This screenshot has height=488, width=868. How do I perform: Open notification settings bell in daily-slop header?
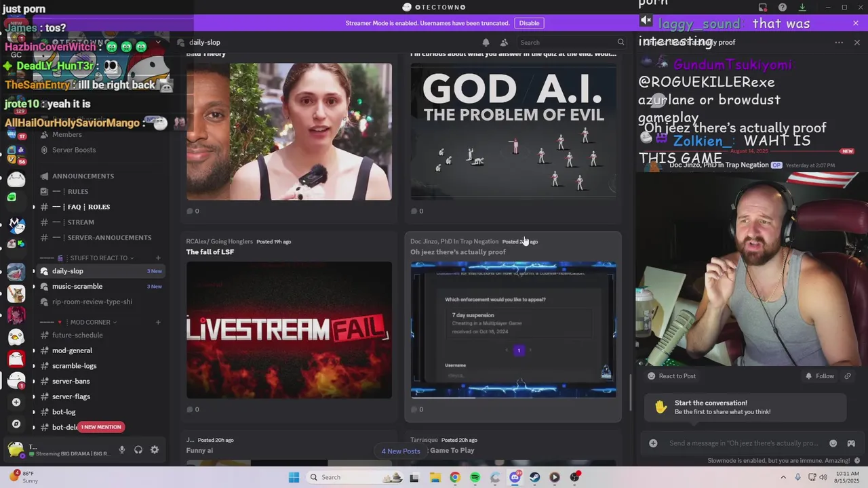click(486, 42)
